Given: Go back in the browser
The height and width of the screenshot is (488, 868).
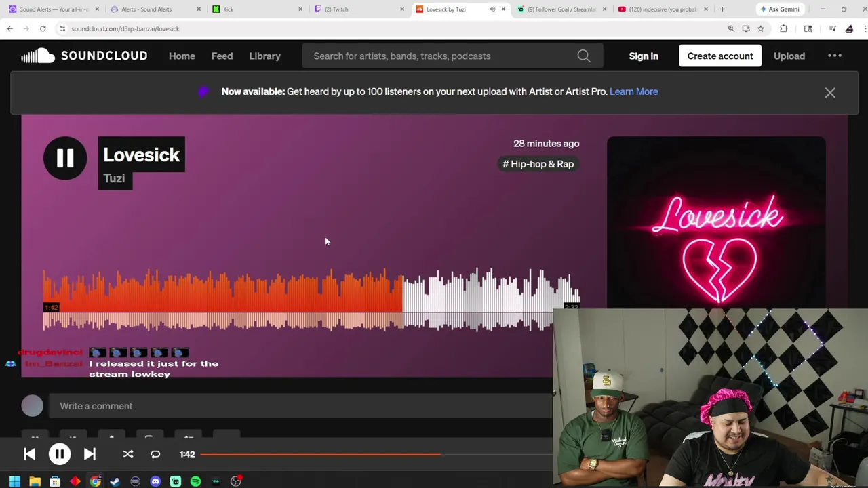Looking at the screenshot, I should tap(9, 28).
